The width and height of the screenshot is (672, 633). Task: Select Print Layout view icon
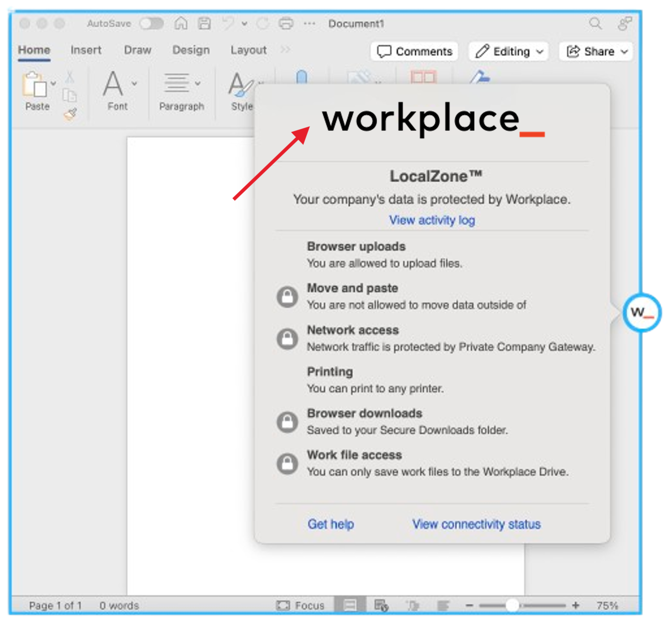350,605
